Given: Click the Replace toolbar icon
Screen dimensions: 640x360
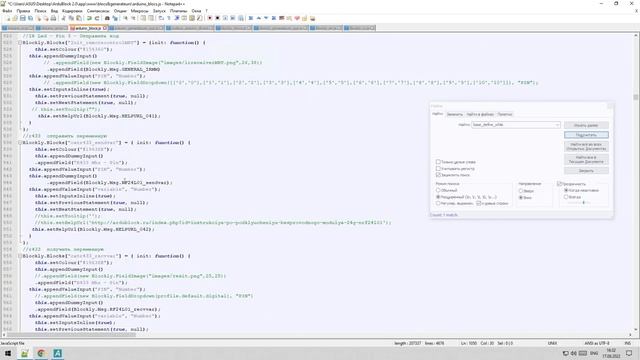Looking at the screenshot, I should pyautogui.click(x=115, y=18).
